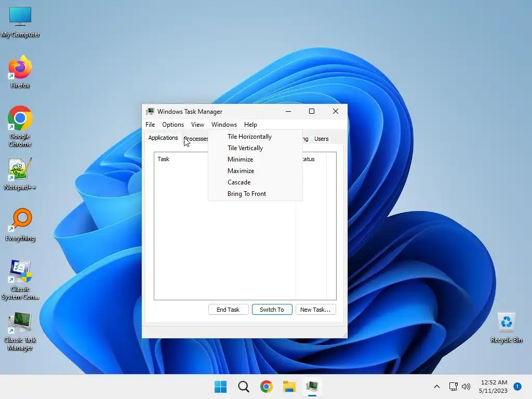Open the View menu

click(197, 125)
